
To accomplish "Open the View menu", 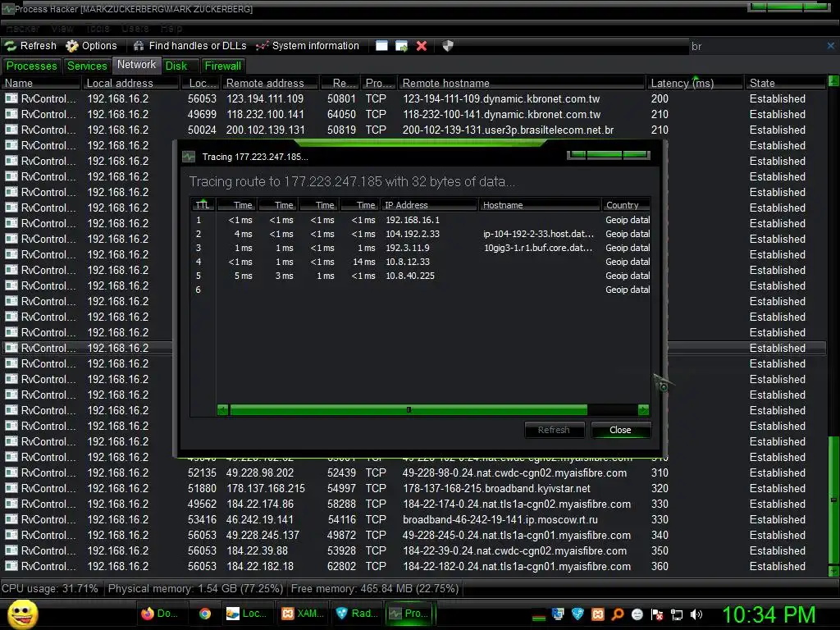I will pos(62,29).
